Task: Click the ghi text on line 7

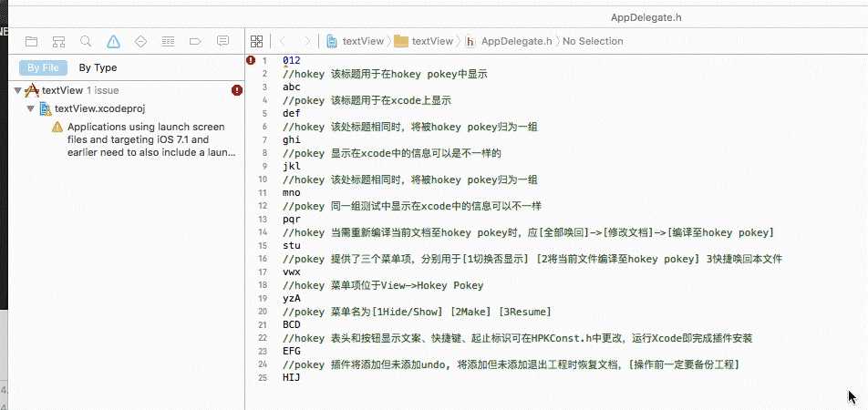Action: [x=291, y=140]
